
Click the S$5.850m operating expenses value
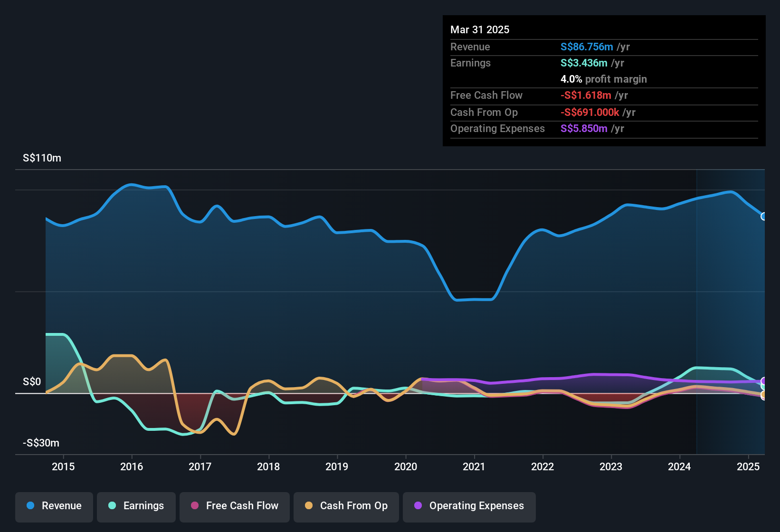point(584,128)
